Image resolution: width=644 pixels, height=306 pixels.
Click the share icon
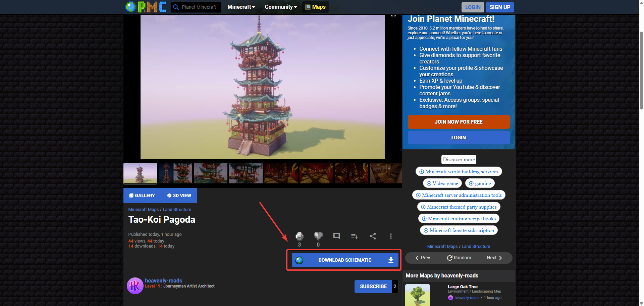[x=373, y=236]
